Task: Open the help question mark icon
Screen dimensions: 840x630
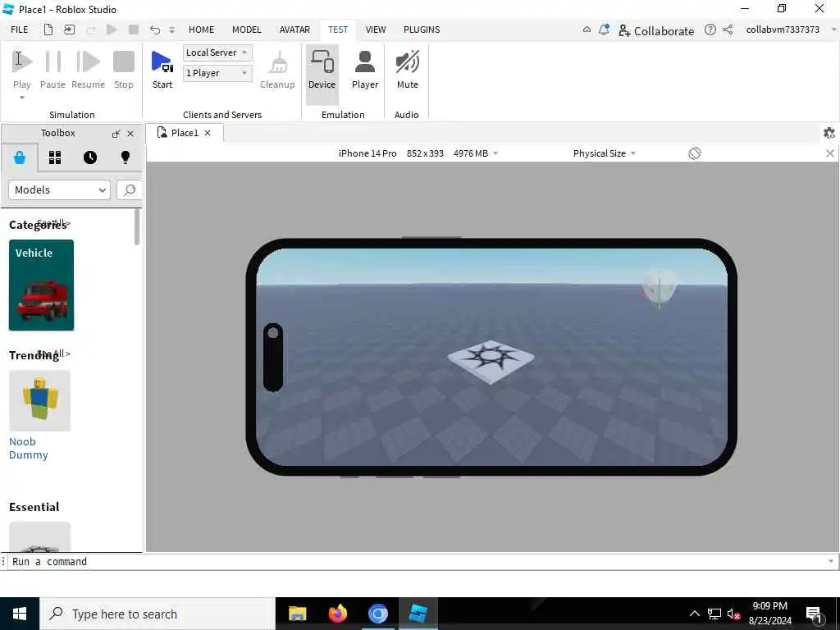Action: (710, 30)
